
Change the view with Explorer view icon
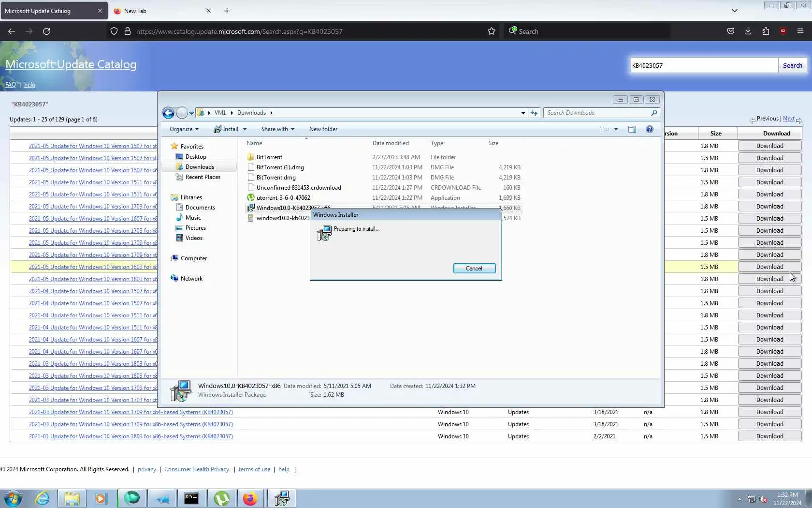point(605,129)
